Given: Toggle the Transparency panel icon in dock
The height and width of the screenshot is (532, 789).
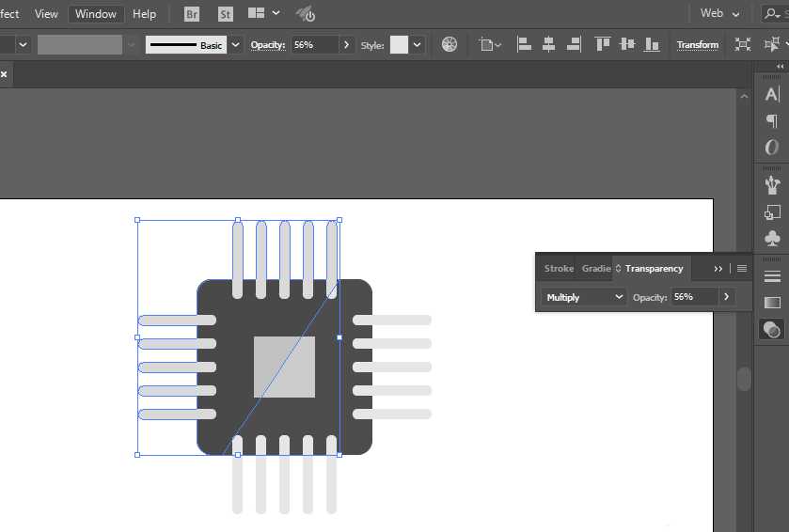Looking at the screenshot, I should (x=772, y=329).
